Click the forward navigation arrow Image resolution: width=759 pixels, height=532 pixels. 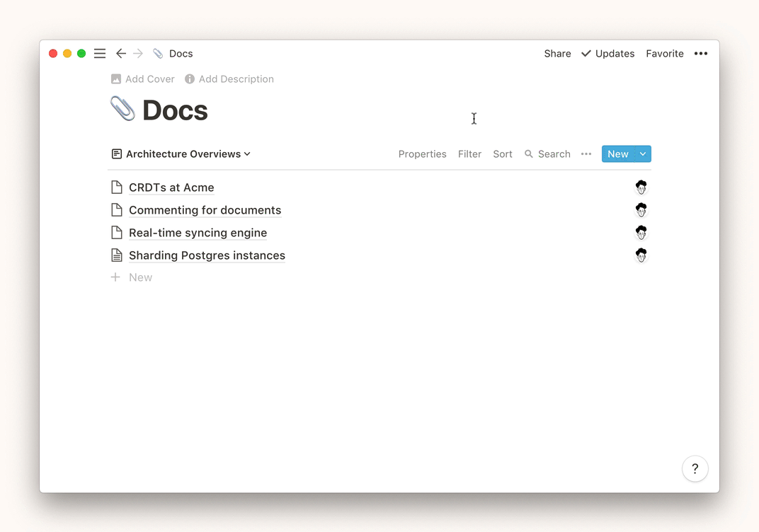click(138, 54)
